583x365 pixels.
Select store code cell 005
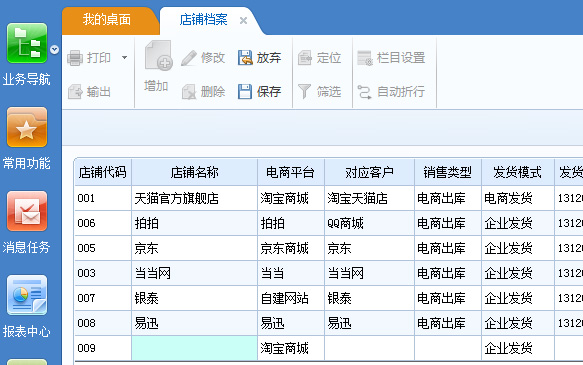click(x=103, y=248)
